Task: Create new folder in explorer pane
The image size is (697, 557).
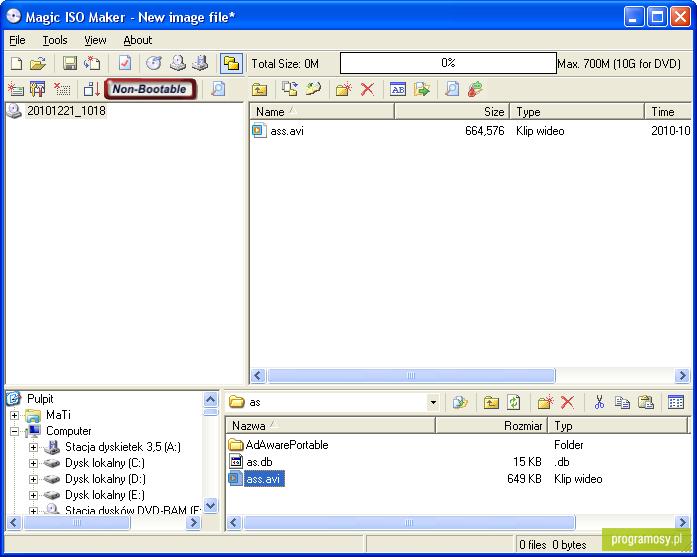Action: click(x=545, y=403)
